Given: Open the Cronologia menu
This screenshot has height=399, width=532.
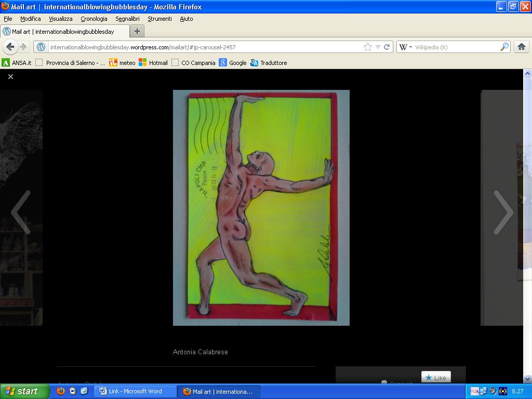Looking at the screenshot, I should point(94,19).
